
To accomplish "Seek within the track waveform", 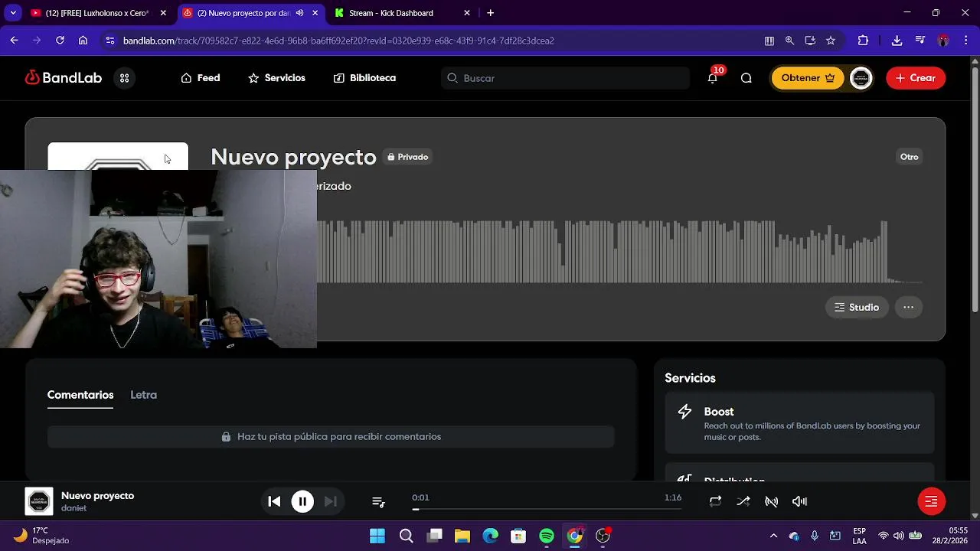I will coord(619,252).
